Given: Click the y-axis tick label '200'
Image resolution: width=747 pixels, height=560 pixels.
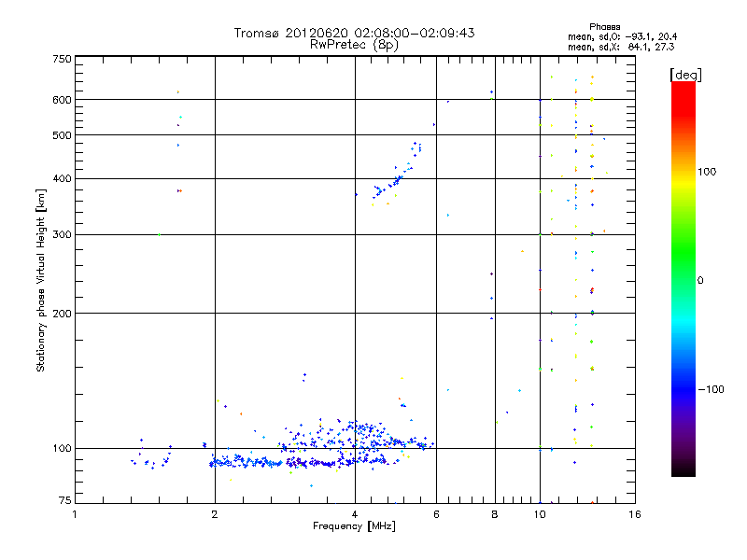Looking at the screenshot, I should 62,314.
